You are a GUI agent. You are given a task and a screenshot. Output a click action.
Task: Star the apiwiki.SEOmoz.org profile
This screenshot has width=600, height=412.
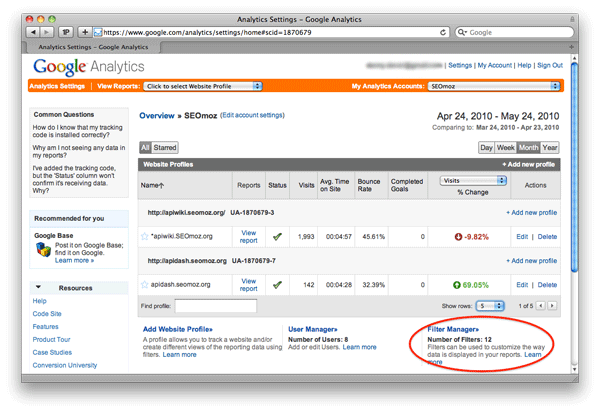pos(144,236)
